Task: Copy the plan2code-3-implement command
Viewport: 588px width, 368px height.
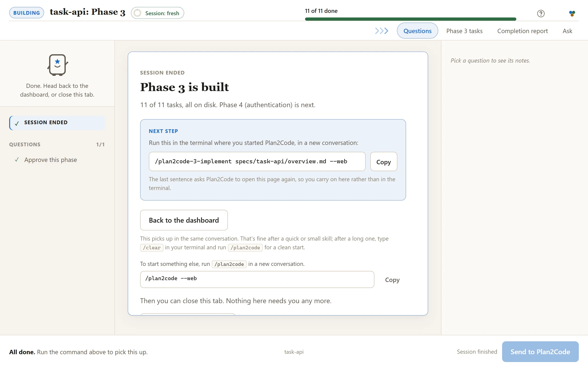Action: 383,162
